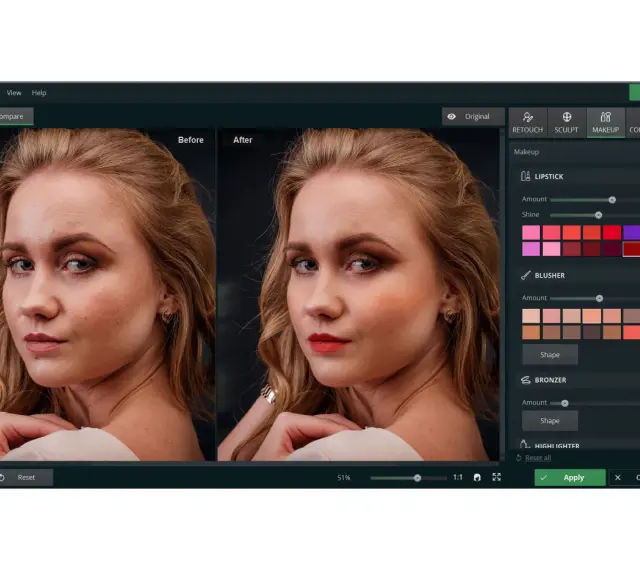Image resolution: width=640 pixels, height=570 pixels.
Task: Pick the first pink lipstick swatch, top row
Action: coord(531,232)
